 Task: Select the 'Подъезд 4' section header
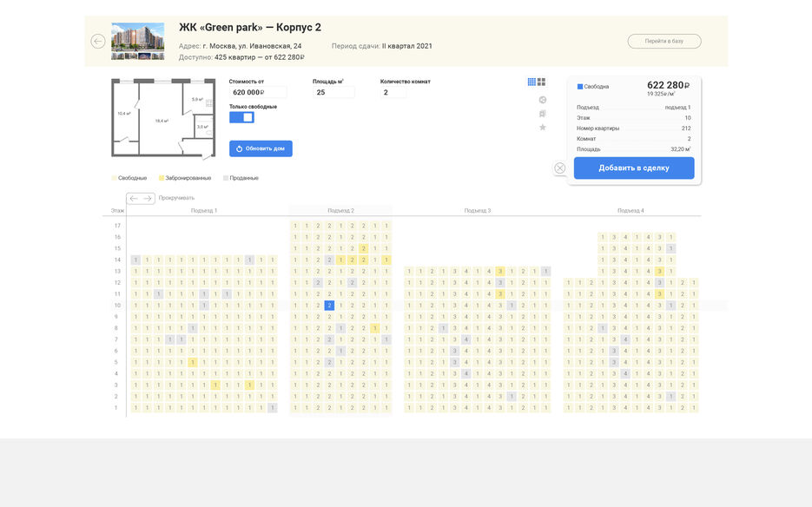[x=630, y=211]
